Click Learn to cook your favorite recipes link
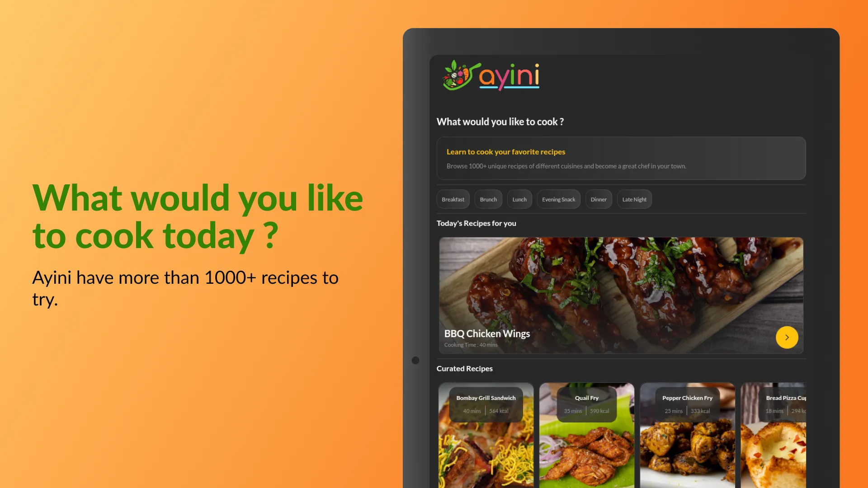 (x=505, y=151)
